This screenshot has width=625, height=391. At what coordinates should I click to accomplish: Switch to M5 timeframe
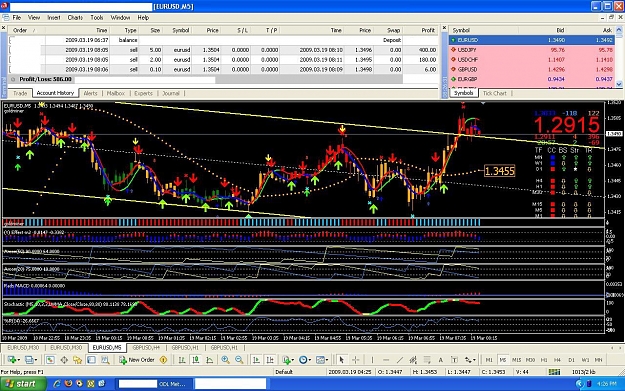tap(503, 360)
